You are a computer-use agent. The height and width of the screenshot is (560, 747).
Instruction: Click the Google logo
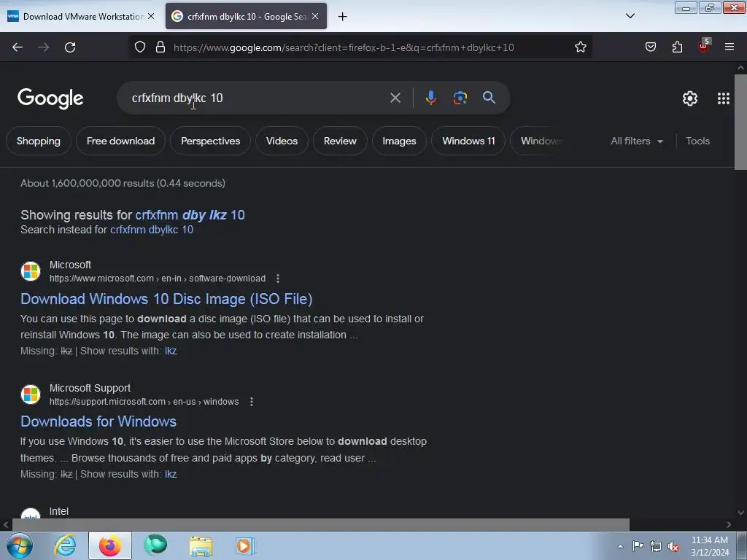pyautogui.click(x=50, y=98)
